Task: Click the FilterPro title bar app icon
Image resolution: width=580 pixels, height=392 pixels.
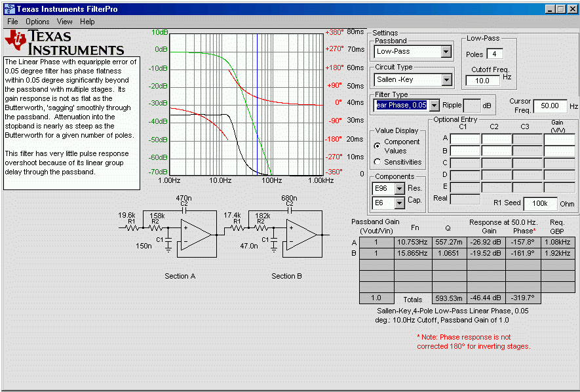Action: tap(9, 9)
